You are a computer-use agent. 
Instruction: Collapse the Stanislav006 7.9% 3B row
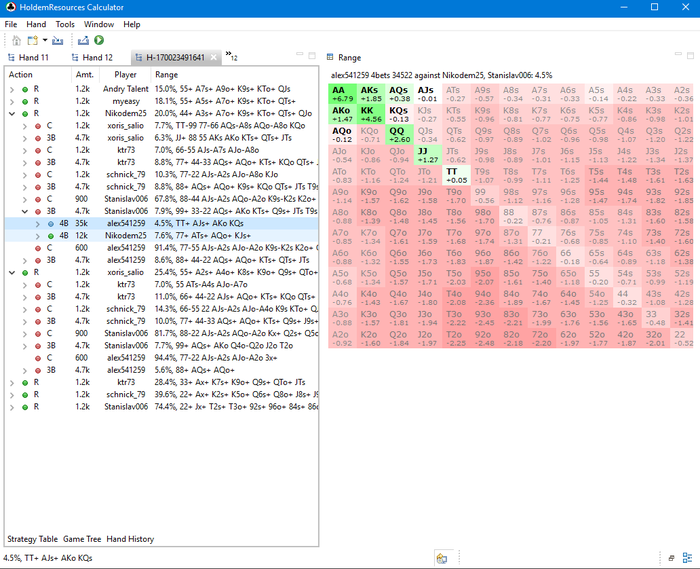point(25,212)
